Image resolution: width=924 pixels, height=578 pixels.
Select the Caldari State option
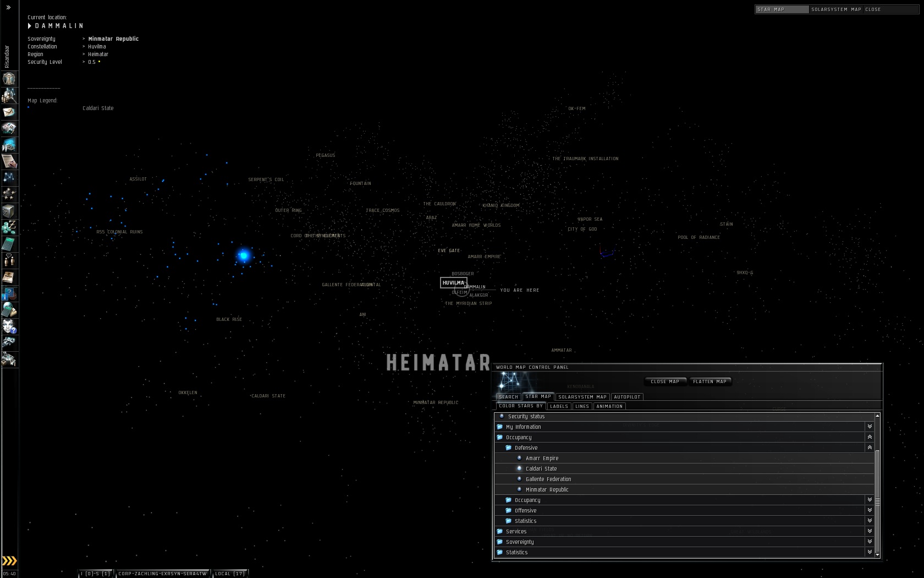point(541,469)
